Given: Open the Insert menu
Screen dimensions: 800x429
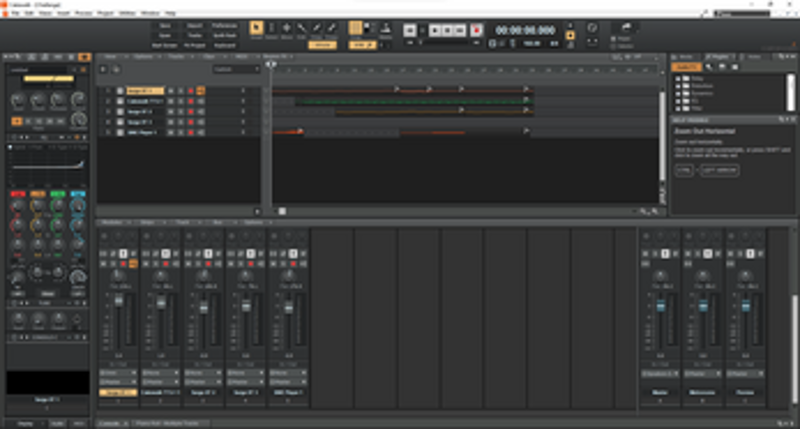Looking at the screenshot, I should point(63,13).
